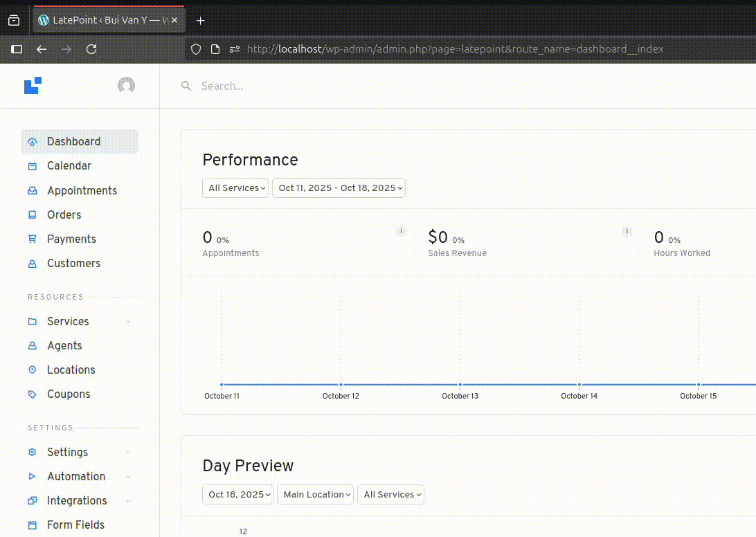Click the info icon beside Appointments stat
Screen dimensions: 756x537
click(401, 231)
